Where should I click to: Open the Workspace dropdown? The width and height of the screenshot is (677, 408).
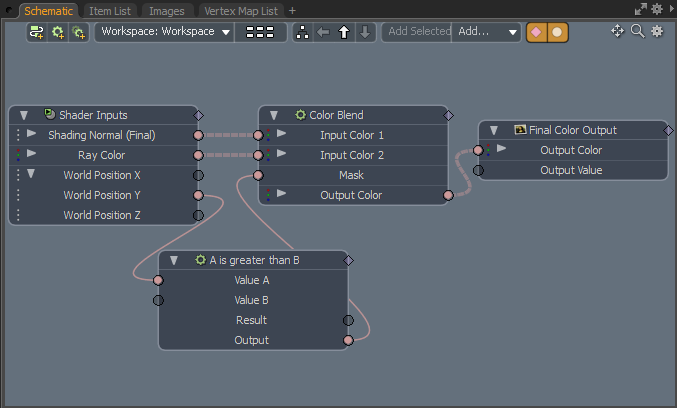click(165, 32)
